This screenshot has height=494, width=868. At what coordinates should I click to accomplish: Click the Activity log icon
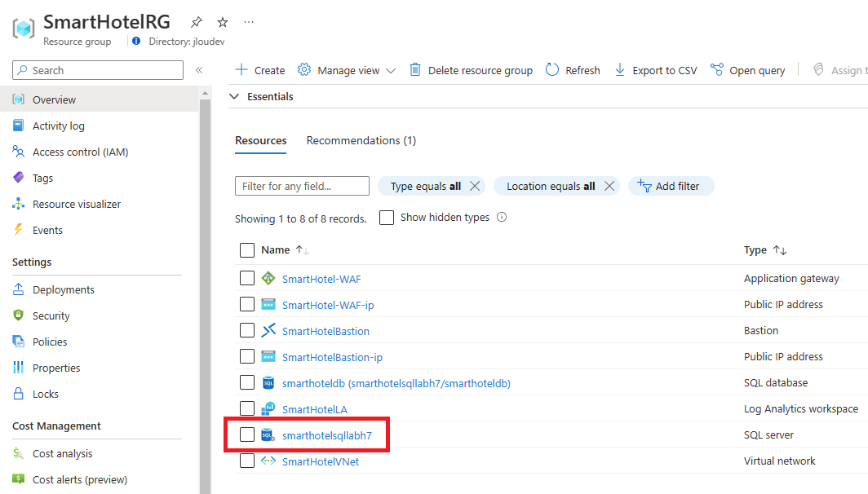click(x=18, y=126)
